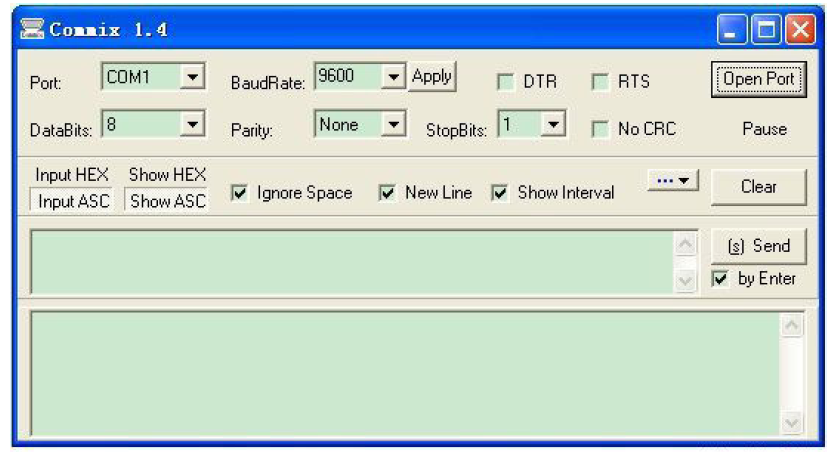The height and width of the screenshot is (452, 832).
Task: Expand the BaudRate 9600 combo box
Action: pos(393,77)
